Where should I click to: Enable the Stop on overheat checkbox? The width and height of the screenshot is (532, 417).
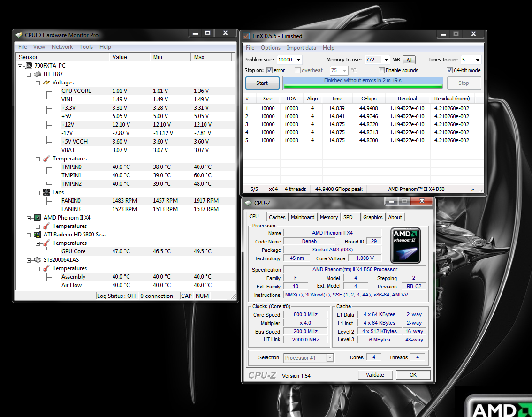297,70
